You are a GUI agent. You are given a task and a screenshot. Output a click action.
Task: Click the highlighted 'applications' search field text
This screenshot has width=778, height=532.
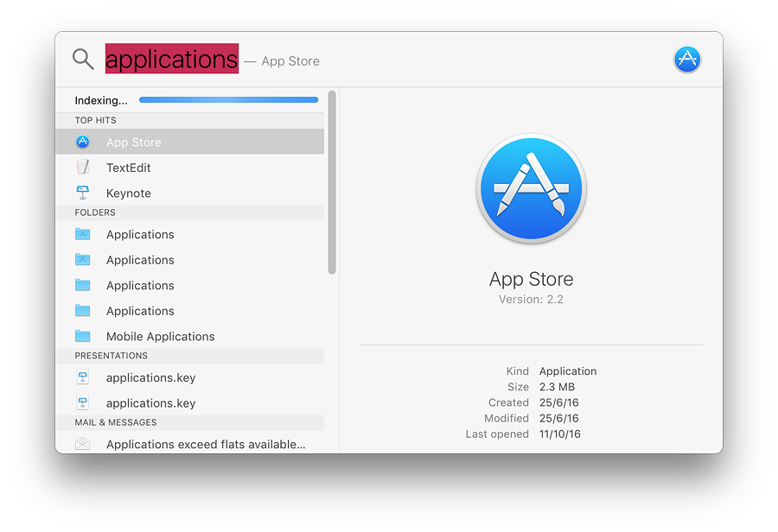[172, 59]
